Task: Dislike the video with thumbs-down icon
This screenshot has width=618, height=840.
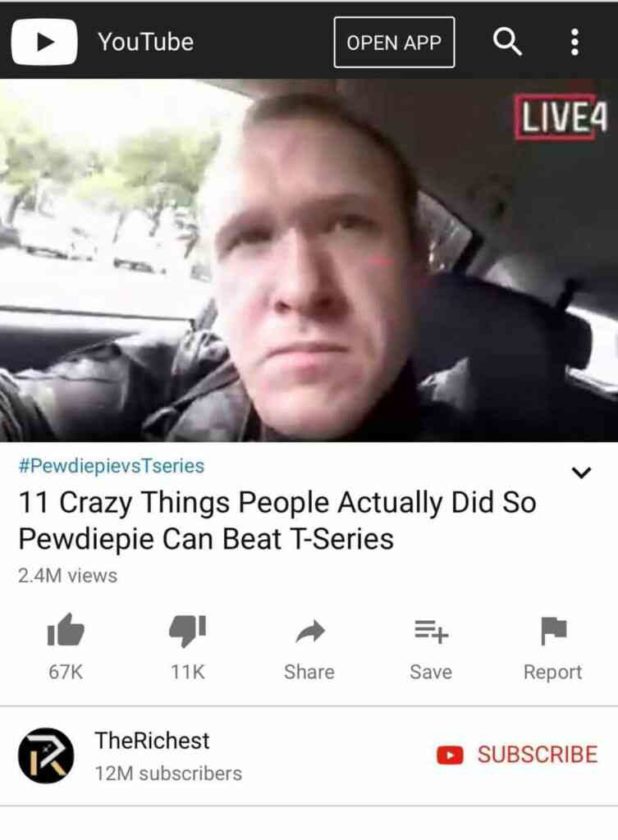Action: [187, 630]
